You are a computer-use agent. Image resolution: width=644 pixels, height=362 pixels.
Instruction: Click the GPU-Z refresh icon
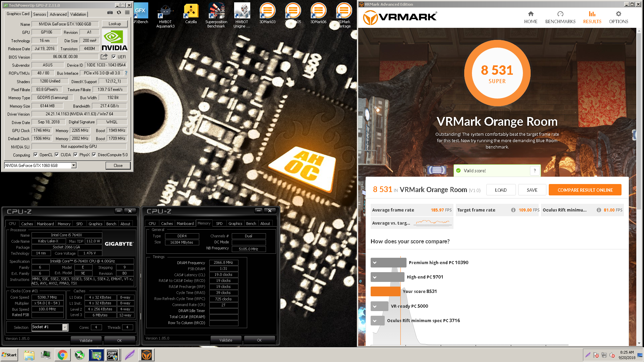pyautogui.click(x=119, y=12)
